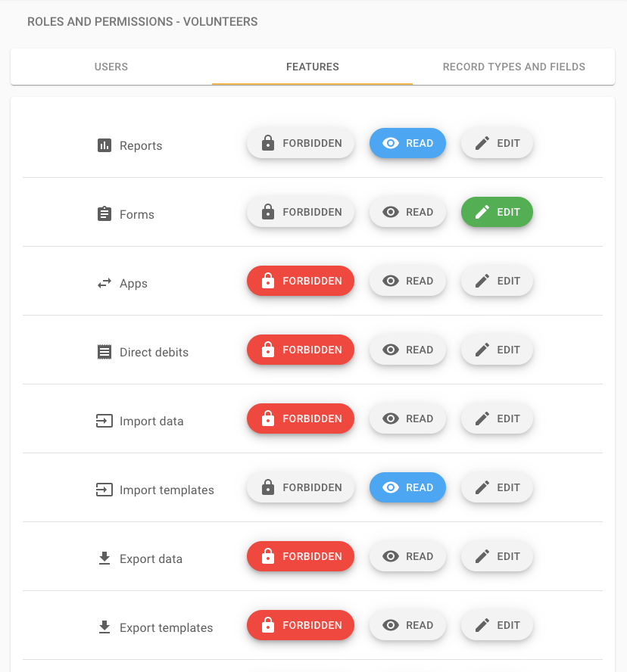Switch Forms permission to READ
The height and width of the screenshot is (672, 627).
click(x=407, y=212)
